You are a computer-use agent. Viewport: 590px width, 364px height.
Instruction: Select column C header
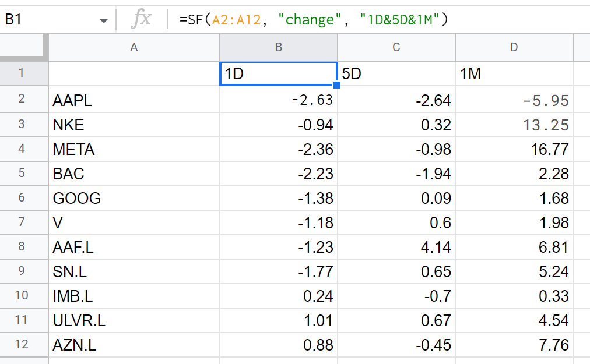(396, 47)
